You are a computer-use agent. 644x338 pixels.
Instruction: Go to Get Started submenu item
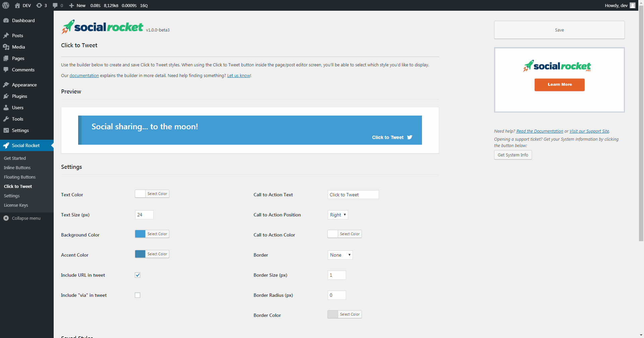[15, 158]
